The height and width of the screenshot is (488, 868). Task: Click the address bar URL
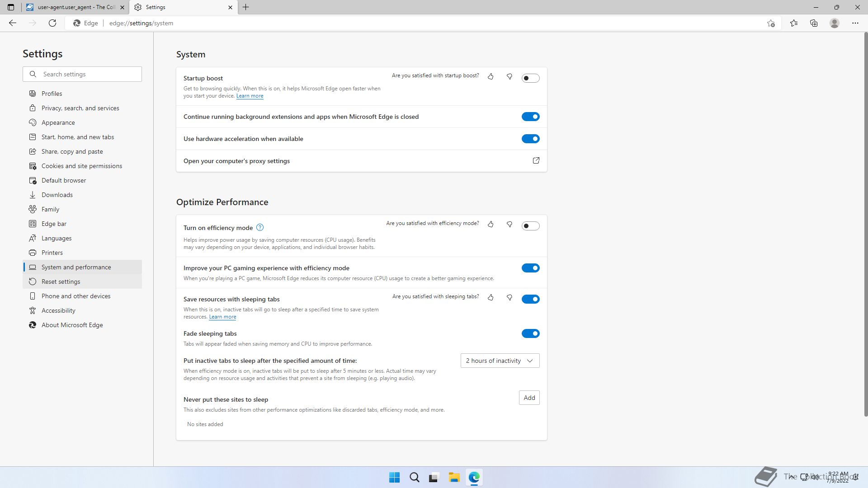[x=141, y=23]
